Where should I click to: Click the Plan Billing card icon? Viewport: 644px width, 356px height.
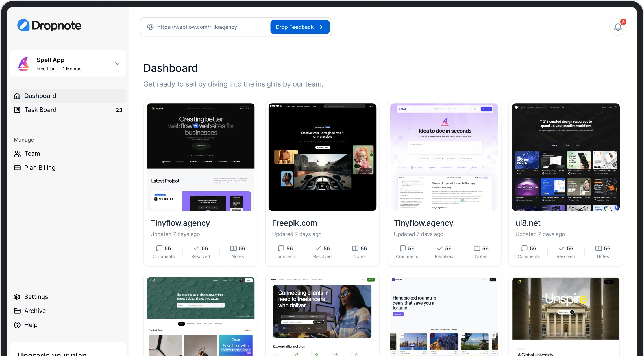(17, 168)
